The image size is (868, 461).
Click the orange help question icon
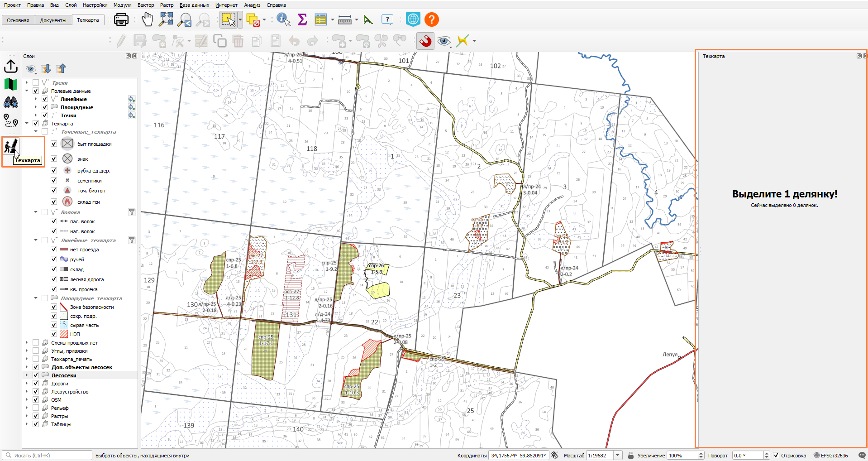(432, 19)
